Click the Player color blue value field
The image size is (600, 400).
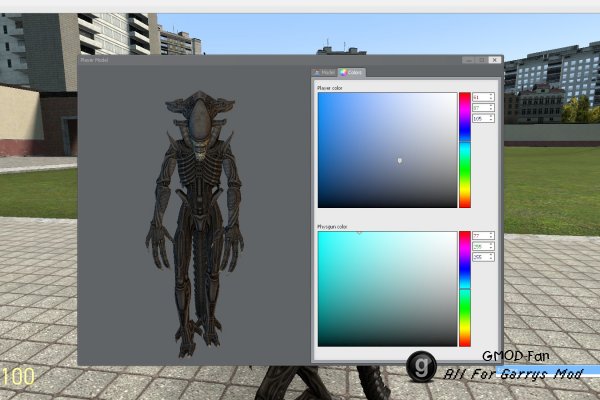(483, 119)
